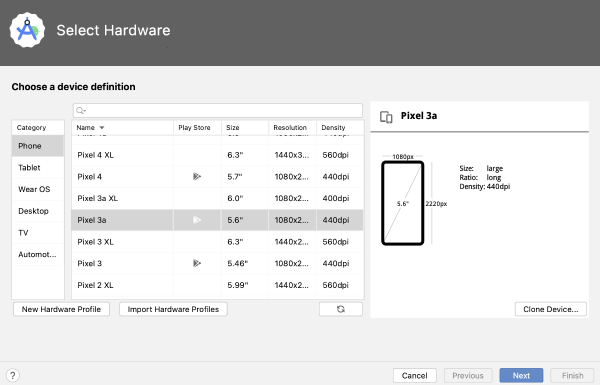This screenshot has height=385, width=600.
Task: Click the Play Store column header
Action: tap(197, 127)
